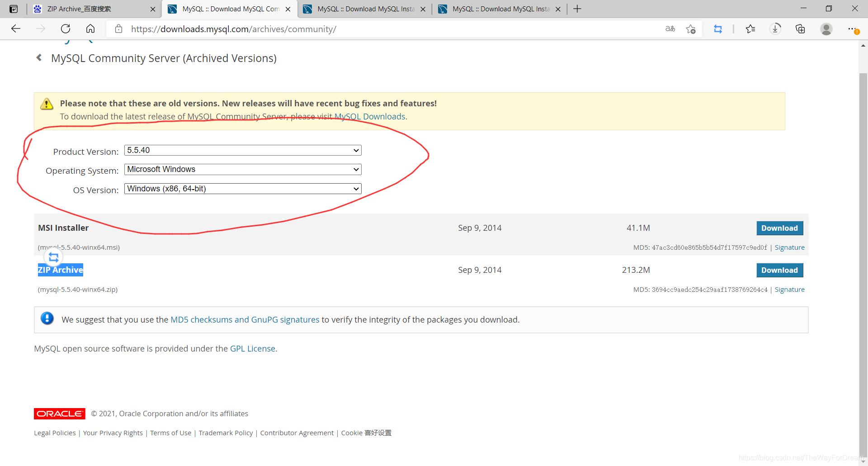
Task: Click the floating translate icon near ZIP Archive
Action: pyautogui.click(x=53, y=257)
